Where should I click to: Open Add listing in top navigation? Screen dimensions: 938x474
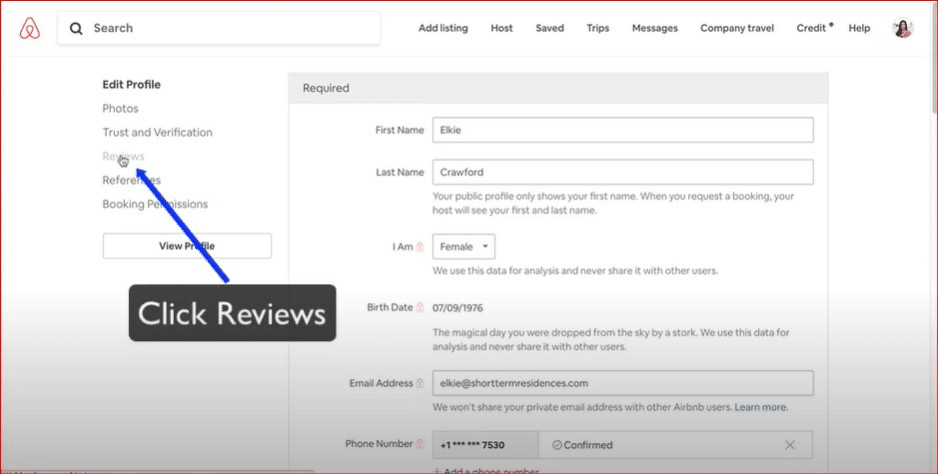(x=443, y=28)
